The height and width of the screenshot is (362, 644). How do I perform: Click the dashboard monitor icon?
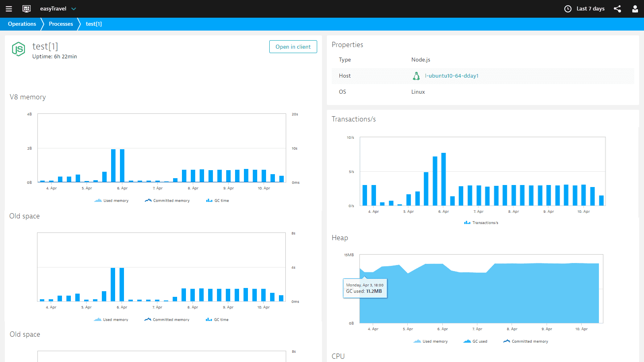click(27, 8)
